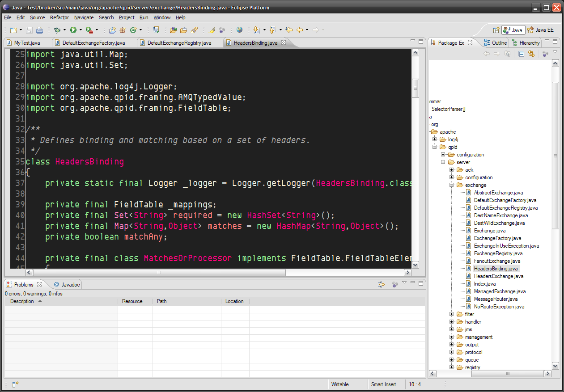Viewport: 564px width, 392px height.
Task: Click Collapse All in Package Explorer
Action: pos(521,54)
